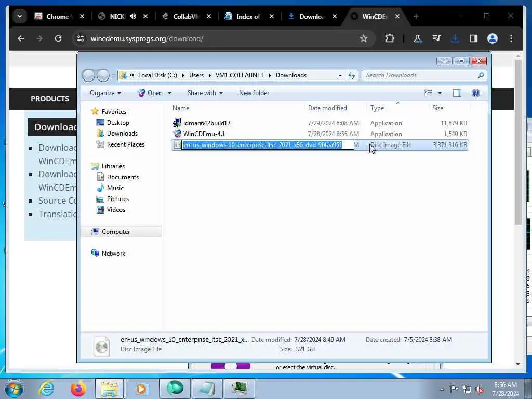
Task: Switch to the CollabVM tab
Action: (x=185, y=16)
